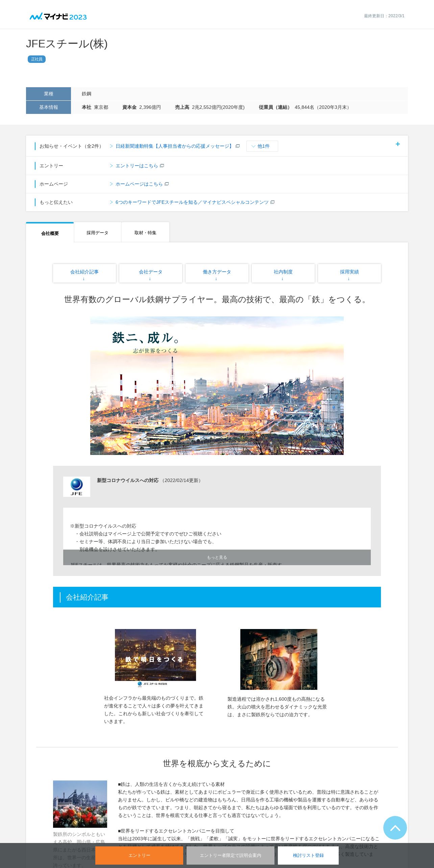Open the molten steel furnace photo

[x=279, y=659]
